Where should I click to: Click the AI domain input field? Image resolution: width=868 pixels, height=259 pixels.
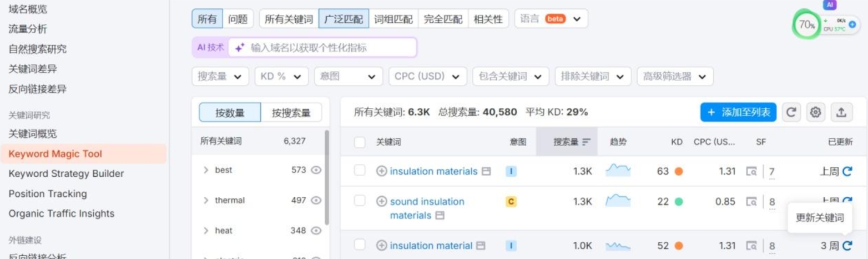(x=322, y=48)
